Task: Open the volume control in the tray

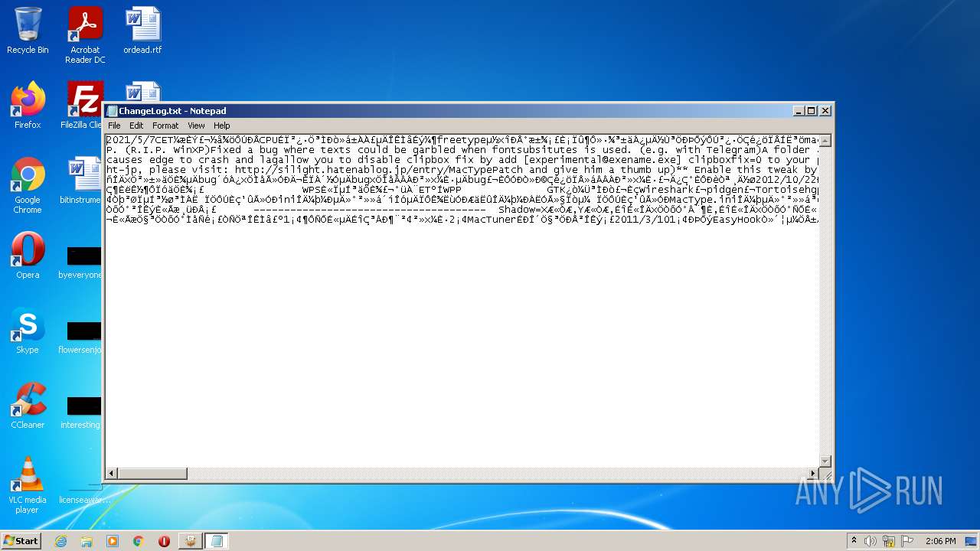Action: click(x=871, y=541)
